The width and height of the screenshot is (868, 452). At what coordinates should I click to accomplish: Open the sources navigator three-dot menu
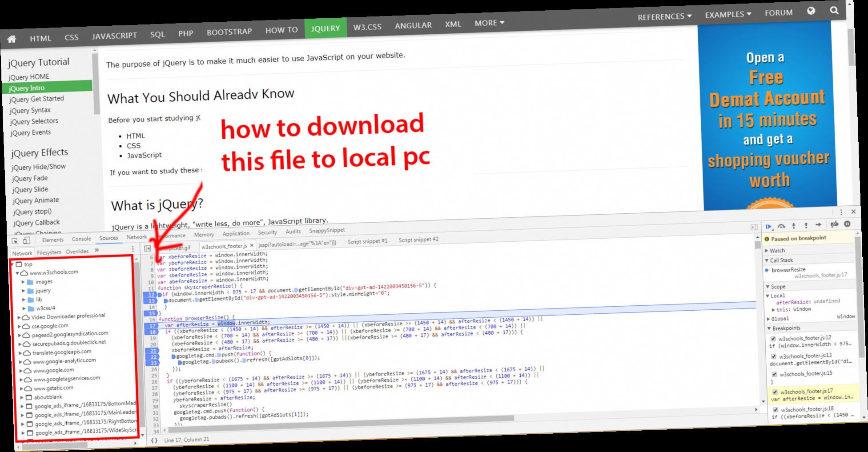(133, 249)
